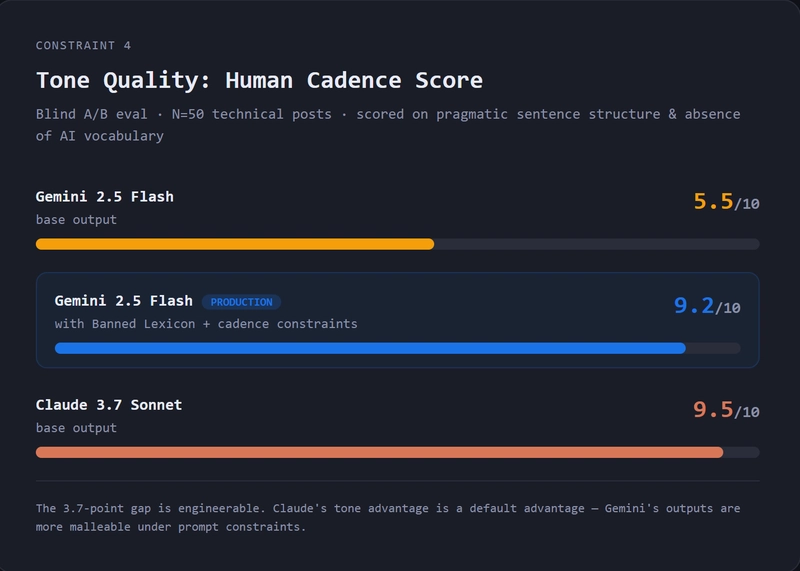The width and height of the screenshot is (800, 571).
Task: Click the unfilled end of the blue bar track
Action: click(x=713, y=348)
